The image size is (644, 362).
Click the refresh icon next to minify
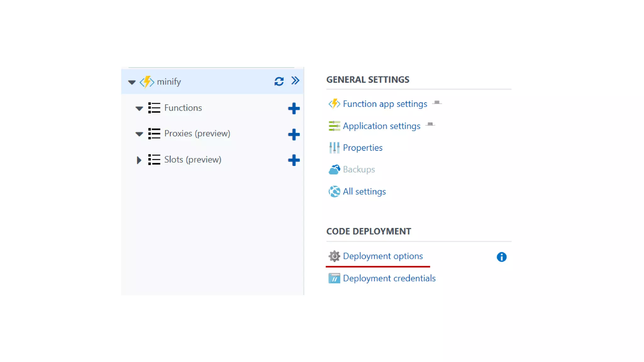click(x=279, y=81)
